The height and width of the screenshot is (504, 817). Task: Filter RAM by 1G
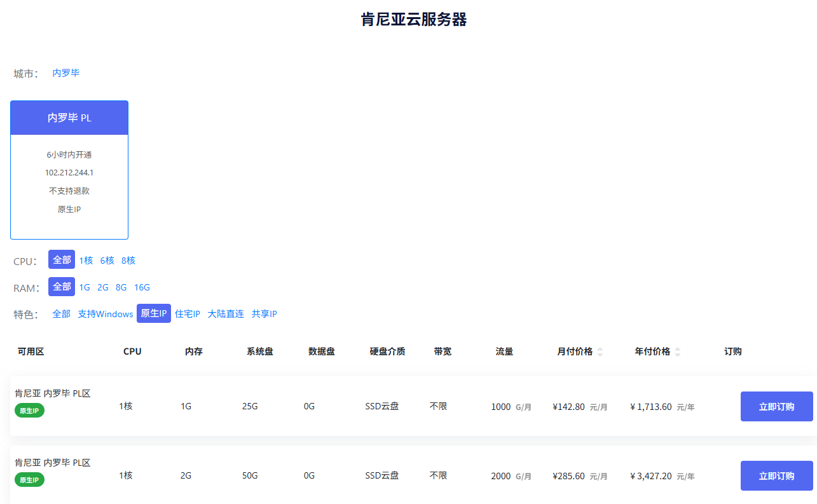[85, 287]
